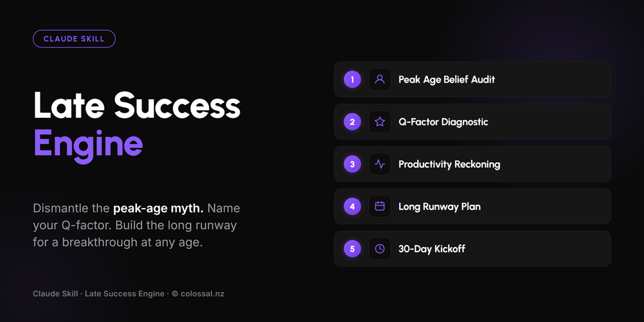
Task: Select the purple number 2 badge
Action: tap(352, 122)
